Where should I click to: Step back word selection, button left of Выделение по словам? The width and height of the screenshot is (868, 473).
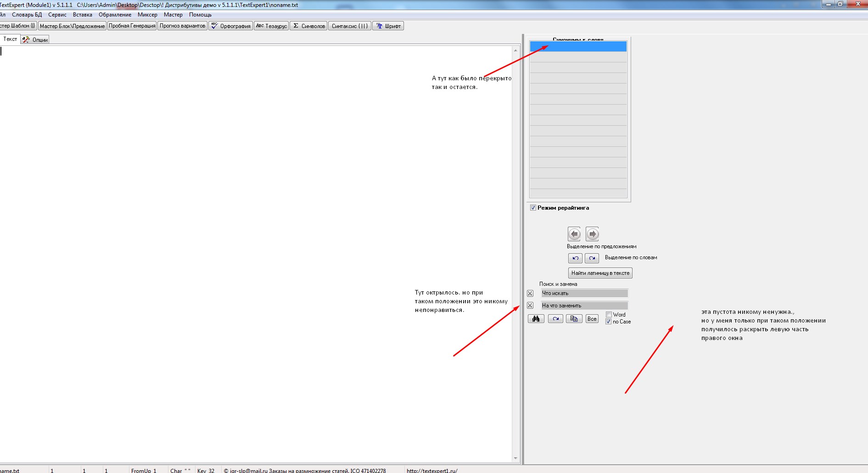[575, 258]
